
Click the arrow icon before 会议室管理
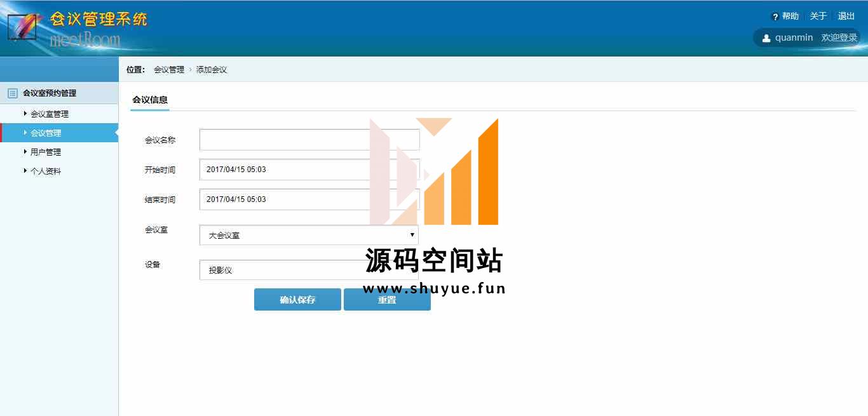(25, 114)
